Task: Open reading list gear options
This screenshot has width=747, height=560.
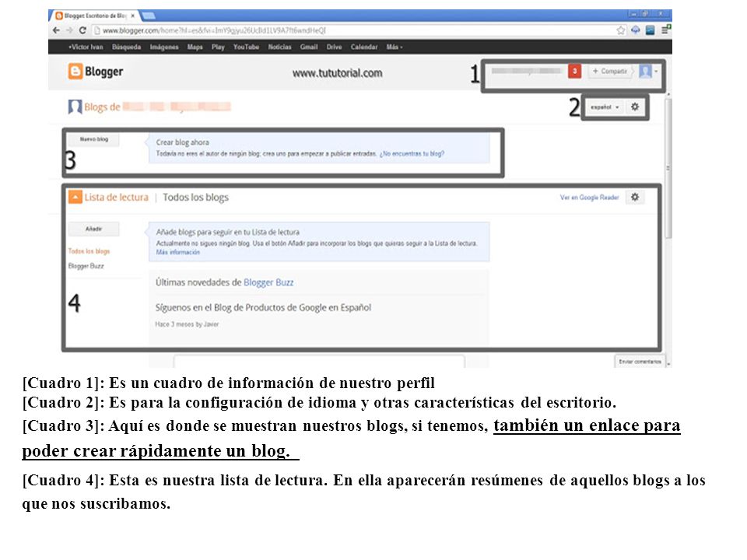Action: [635, 197]
